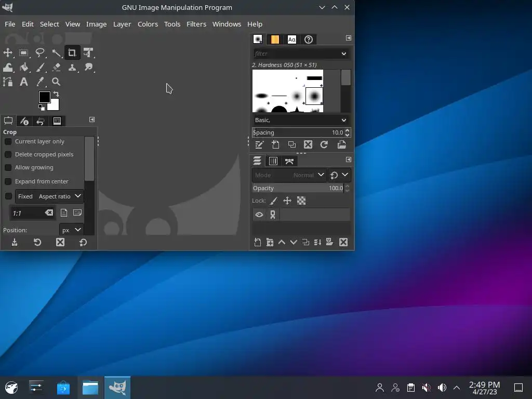The height and width of the screenshot is (399, 532).
Task: Select the Text tool
Action: point(24,82)
